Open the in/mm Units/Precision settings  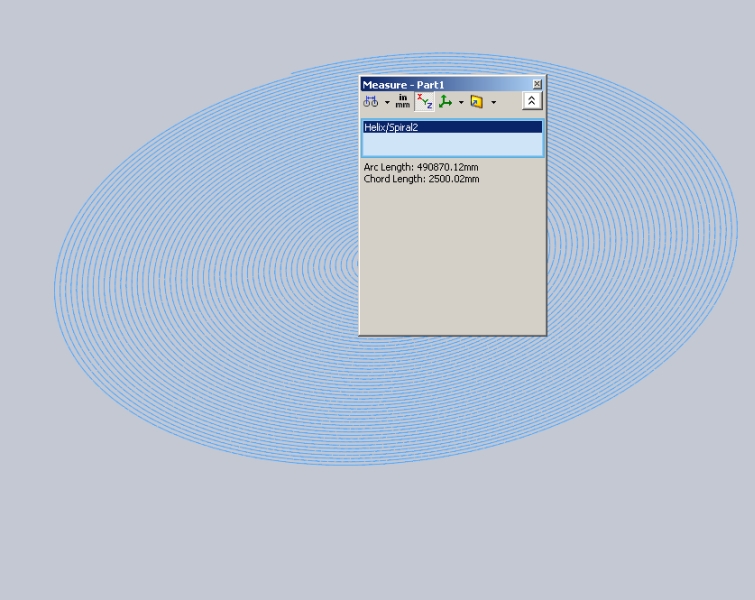pyautogui.click(x=402, y=102)
